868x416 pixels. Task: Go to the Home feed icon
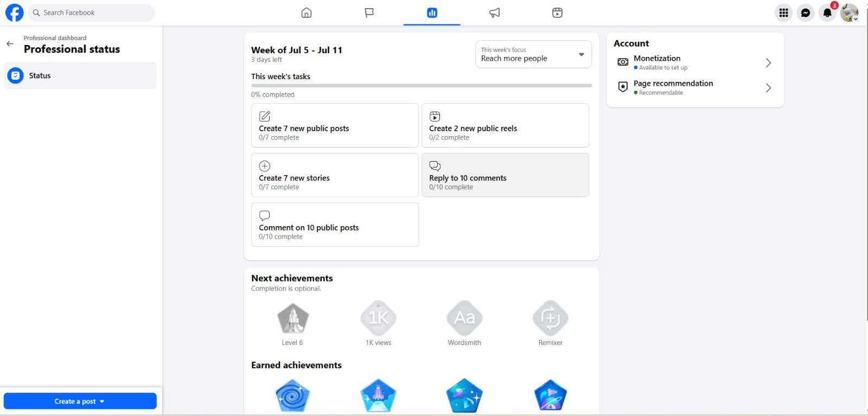click(307, 12)
